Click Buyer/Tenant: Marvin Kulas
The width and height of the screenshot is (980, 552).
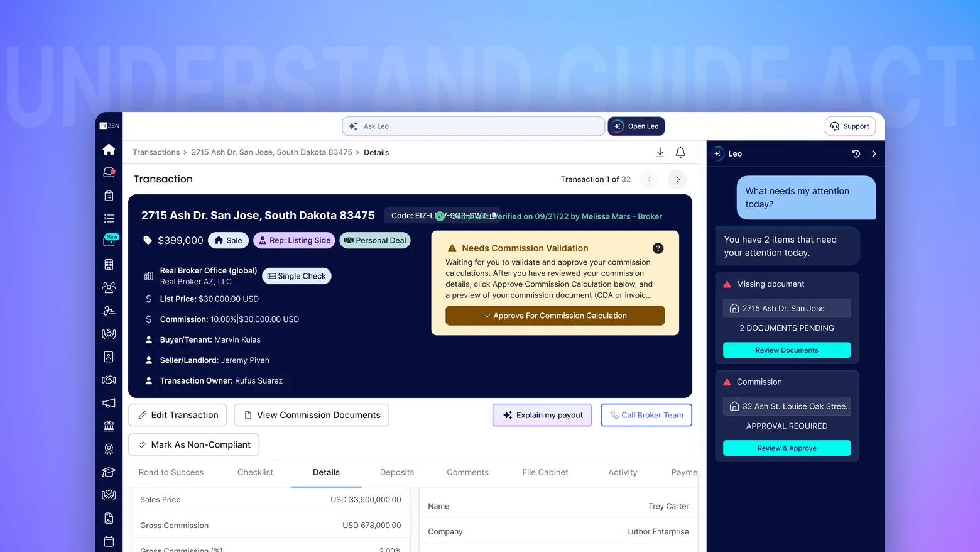coord(210,339)
